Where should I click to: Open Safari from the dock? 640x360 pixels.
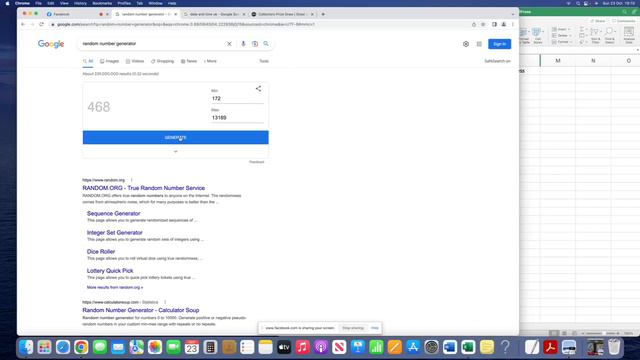(x=63, y=347)
